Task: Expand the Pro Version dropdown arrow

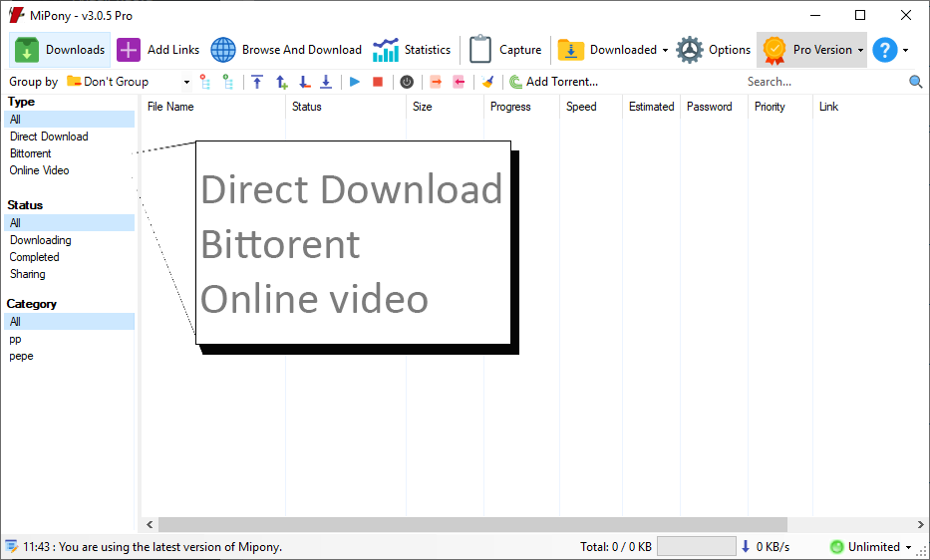Action: (860, 51)
